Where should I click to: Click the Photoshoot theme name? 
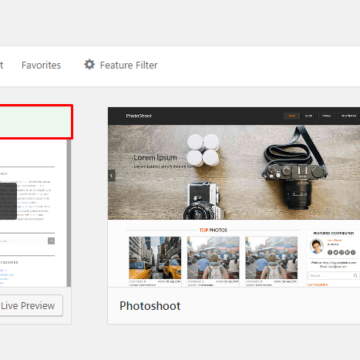click(x=150, y=306)
